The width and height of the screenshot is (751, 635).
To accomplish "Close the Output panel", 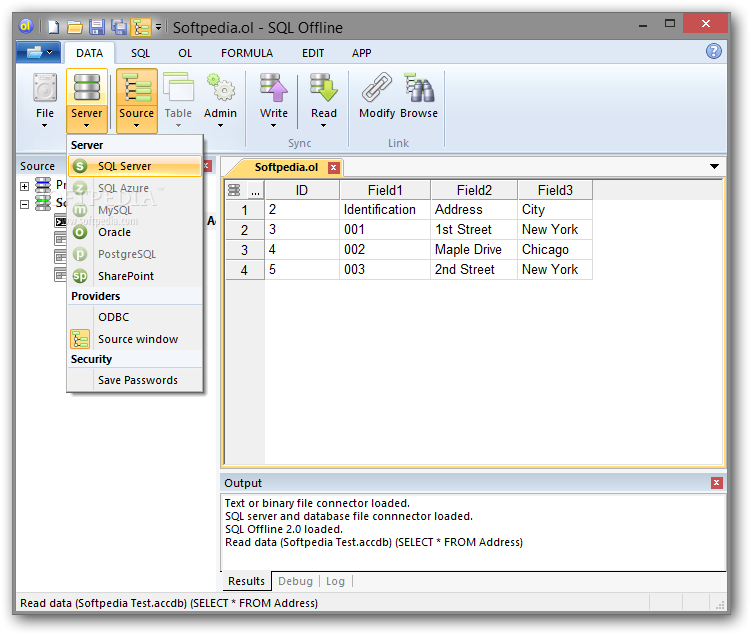I will 716,483.
